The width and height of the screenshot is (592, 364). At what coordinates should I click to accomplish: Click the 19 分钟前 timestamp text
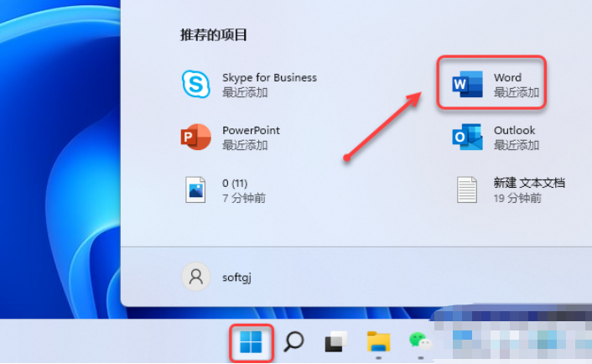click(517, 198)
